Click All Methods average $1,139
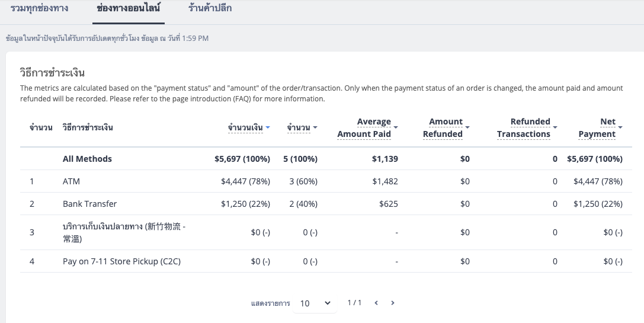This screenshot has height=323, width=644. tap(385, 159)
